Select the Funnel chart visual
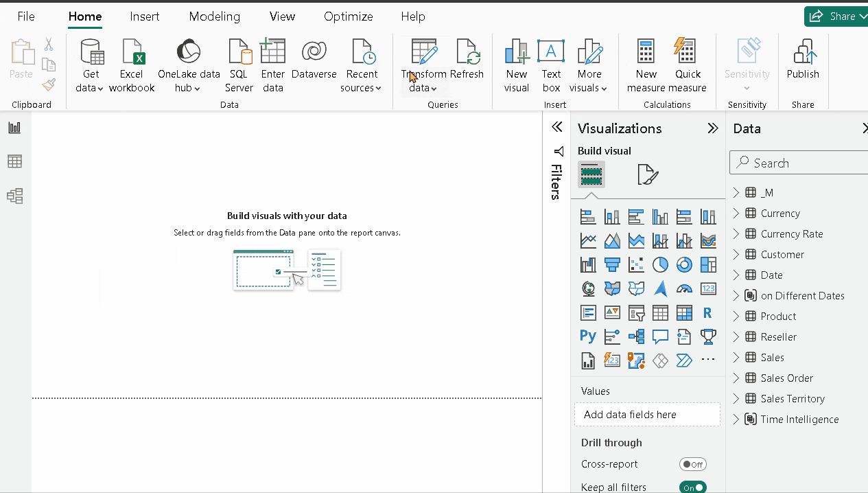Viewport: 868px width, 493px height. click(612, 265)
